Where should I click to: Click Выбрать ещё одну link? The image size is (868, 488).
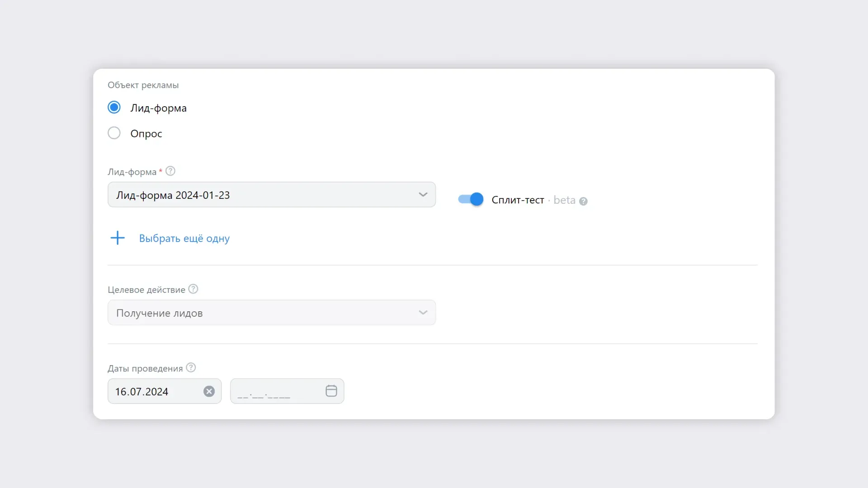[x=184, y=239]
